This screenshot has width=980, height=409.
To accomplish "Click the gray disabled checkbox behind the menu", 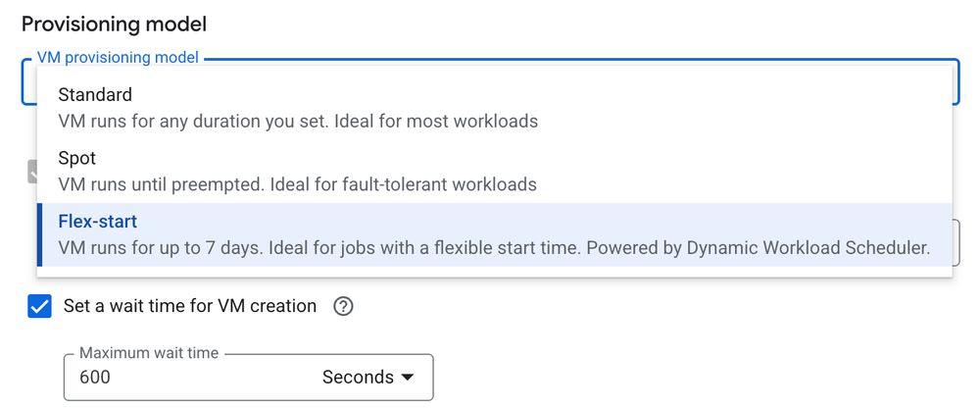I will (x=31, y=173).
